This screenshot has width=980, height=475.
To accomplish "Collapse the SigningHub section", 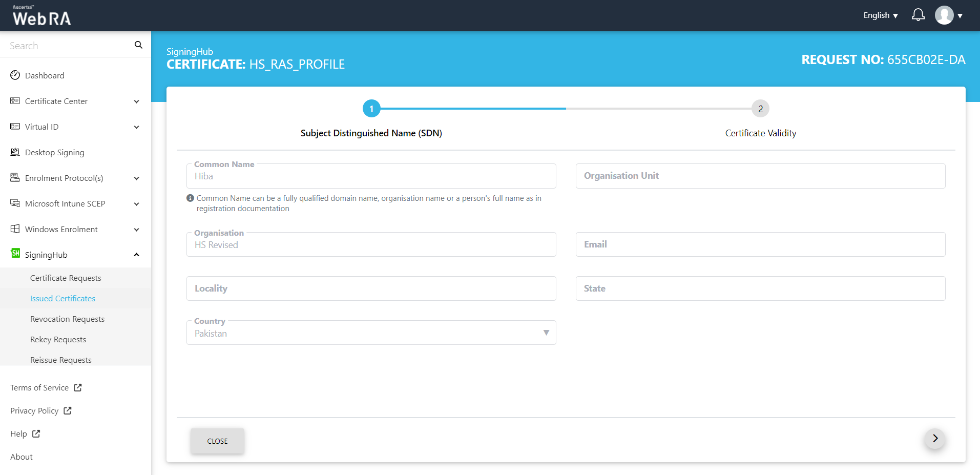I will coord(136,255).
